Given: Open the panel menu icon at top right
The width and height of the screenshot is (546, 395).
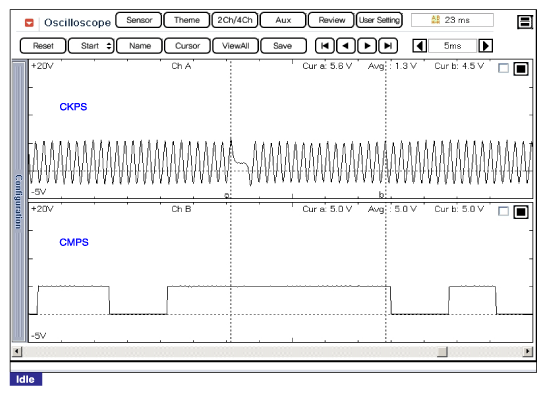Looking at the screenshot, I should 525,22.
